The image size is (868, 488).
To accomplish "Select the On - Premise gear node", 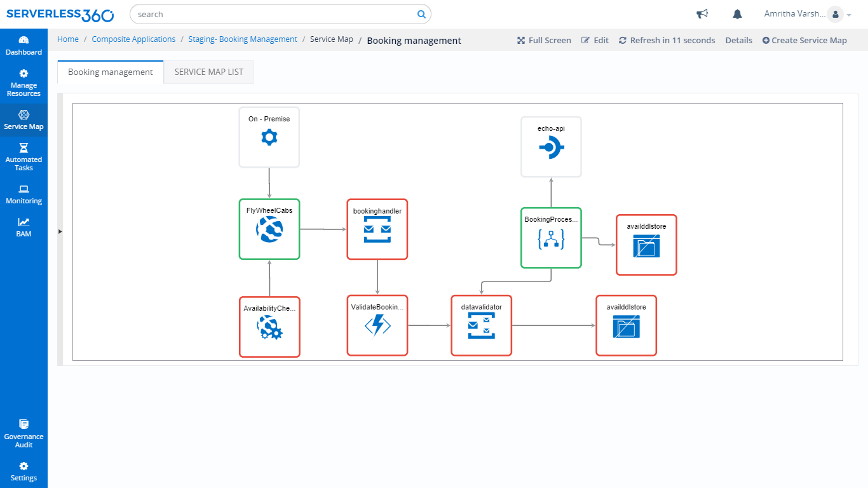I will click(x=269, y=137).
